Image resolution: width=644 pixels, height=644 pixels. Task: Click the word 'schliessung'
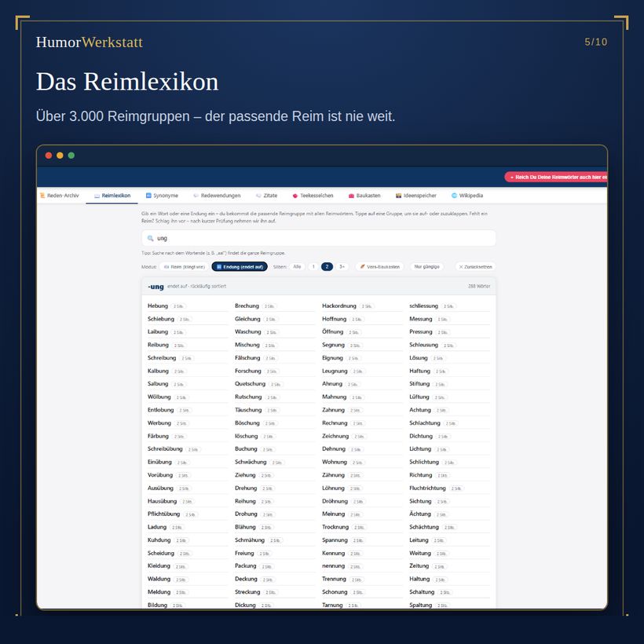[x=423, y=306]
